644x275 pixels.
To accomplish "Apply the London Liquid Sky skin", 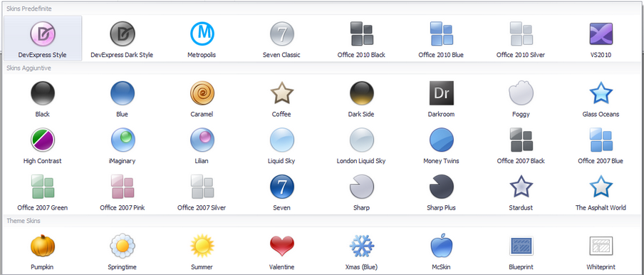I will [x=361, y=145].
